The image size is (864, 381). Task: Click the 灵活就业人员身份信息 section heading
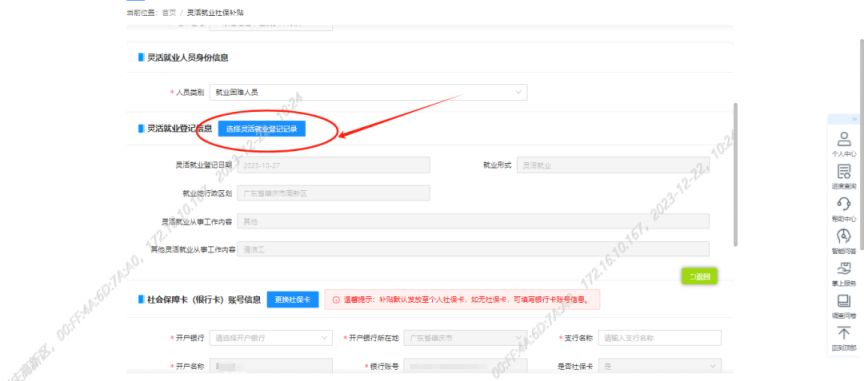[x=187, y=57]
